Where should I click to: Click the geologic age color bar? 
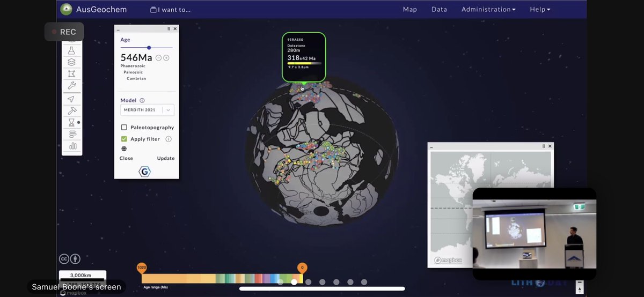click(222, 279)
